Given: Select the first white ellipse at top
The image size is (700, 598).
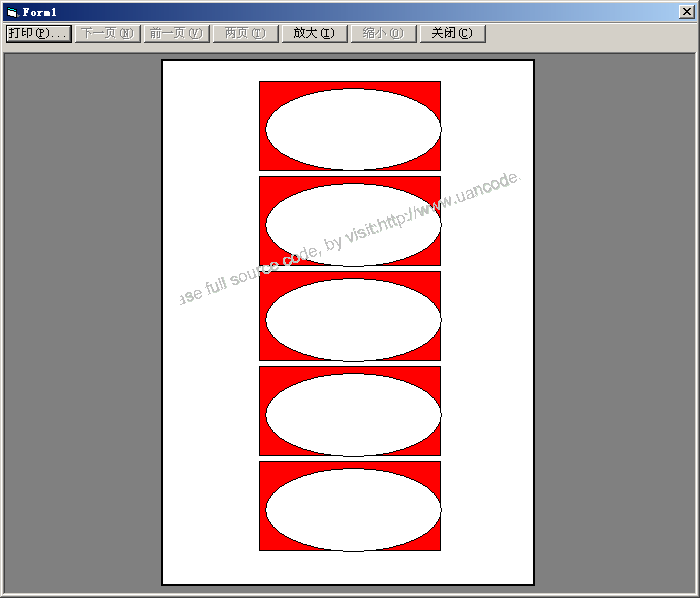Looking at the screenshot, I should point(353,128).
